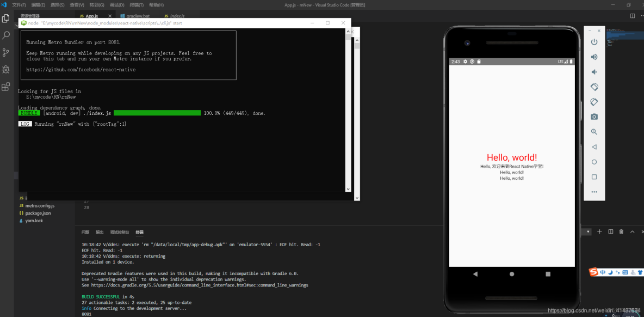
Task: Power off the emulator with the power icon
Action: (x=594, y=41)
